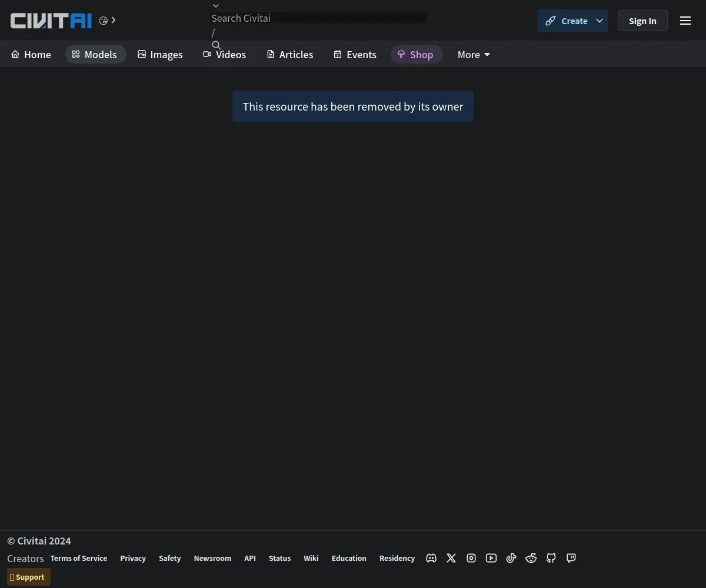
Task: Expand the Create button's dropdown arrow
Action: coord(600,21)
